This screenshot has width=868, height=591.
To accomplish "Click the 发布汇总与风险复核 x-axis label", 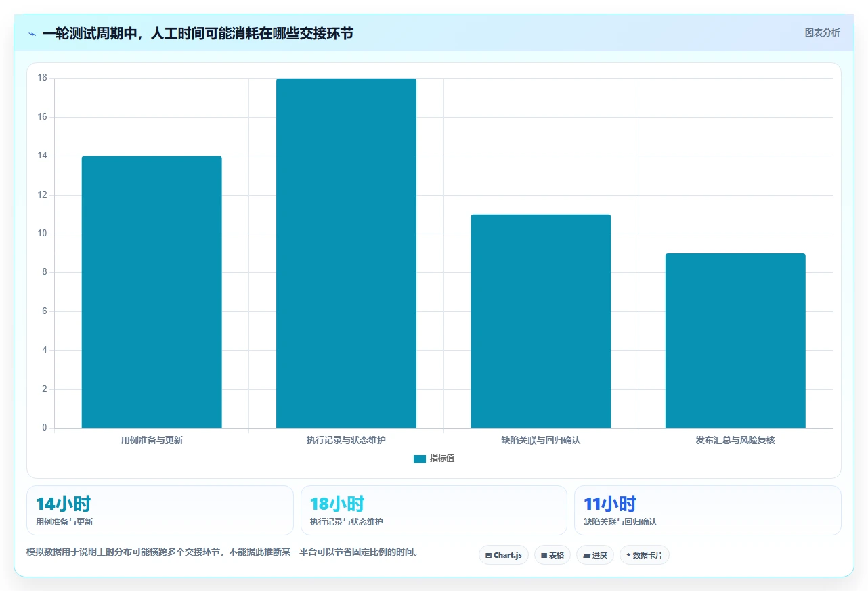I will pos(735,440).
